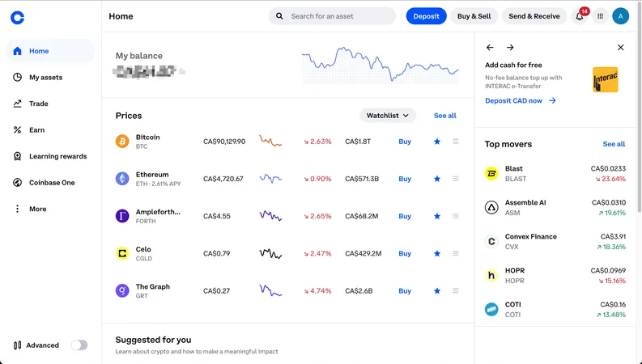The height and width of the screenshot is (364, 642).
Task: Unstar The Graph from watchlist
Action: click(437, 290)
